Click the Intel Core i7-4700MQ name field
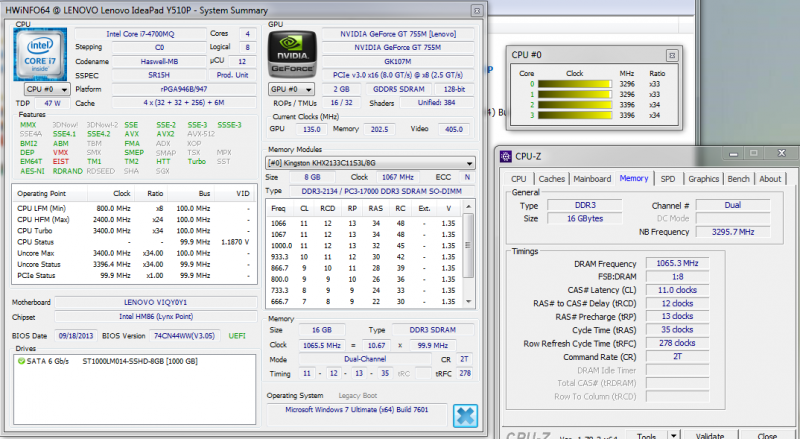The width and height of the screenshot is (800, 439). (140, 34)
